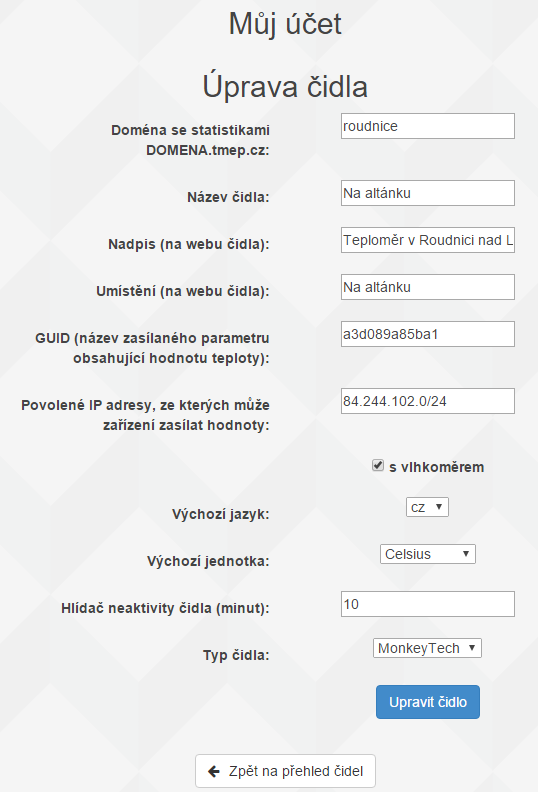
Task: Open the MonkeyTech sensor type dropdown
Action: click(427, 648)
